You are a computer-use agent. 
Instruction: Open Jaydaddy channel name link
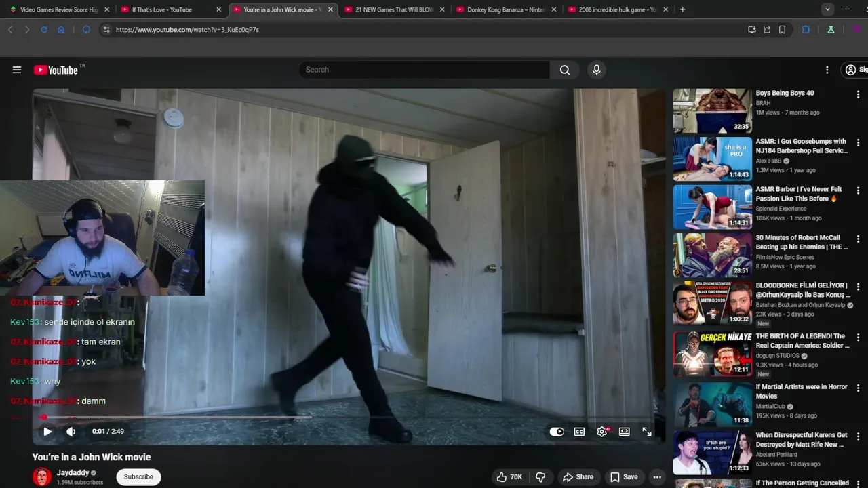[73, 473]
